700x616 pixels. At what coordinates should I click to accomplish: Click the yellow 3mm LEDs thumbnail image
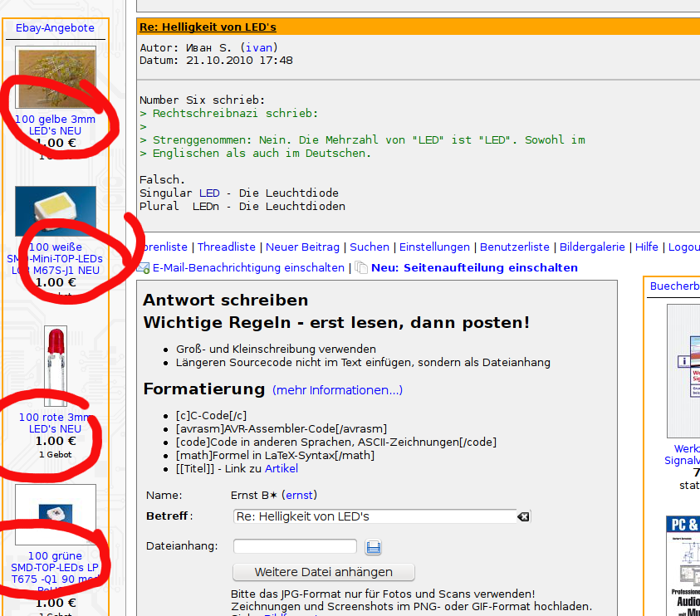56,77
